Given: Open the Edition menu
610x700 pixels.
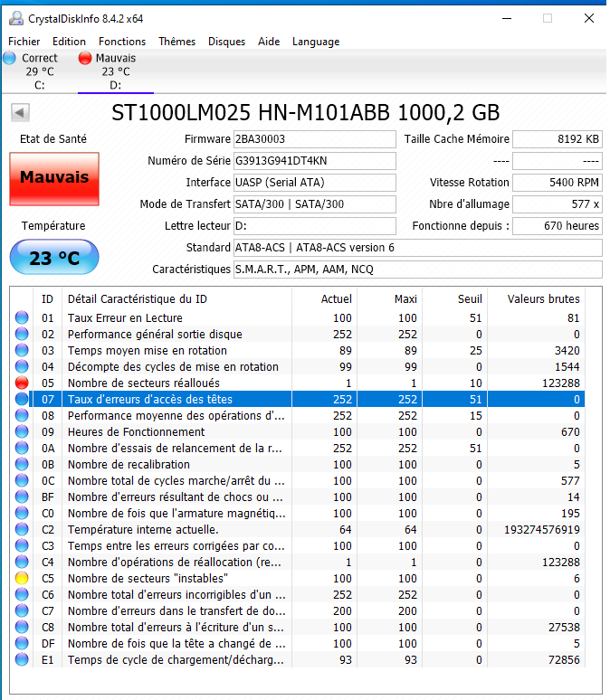Looking at the screenshot, I should 69,42.
